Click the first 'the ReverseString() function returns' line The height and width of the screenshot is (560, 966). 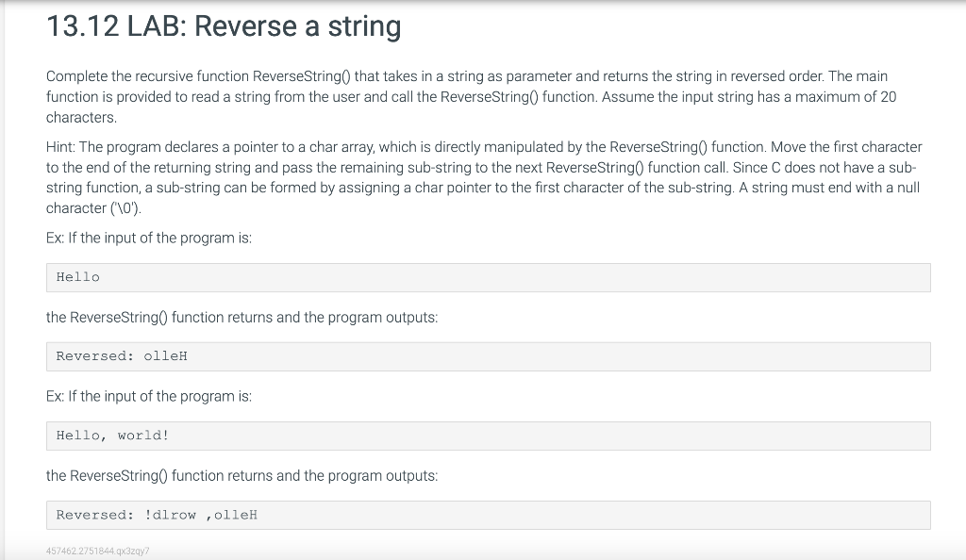click(242, 318)
